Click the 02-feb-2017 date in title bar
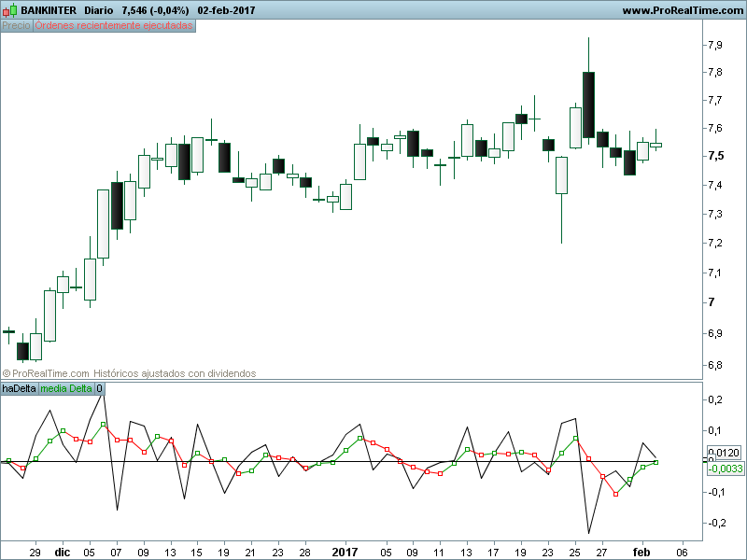 [x=226, y=10]
